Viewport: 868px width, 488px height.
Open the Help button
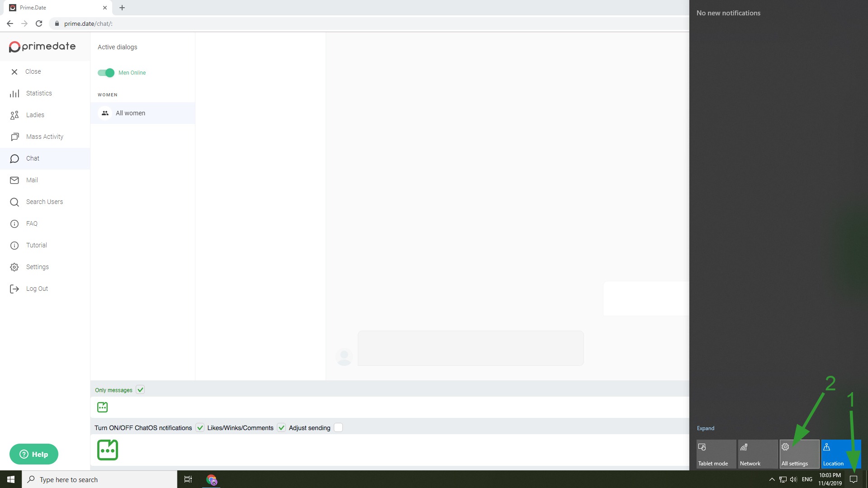(x=34, y=454)
